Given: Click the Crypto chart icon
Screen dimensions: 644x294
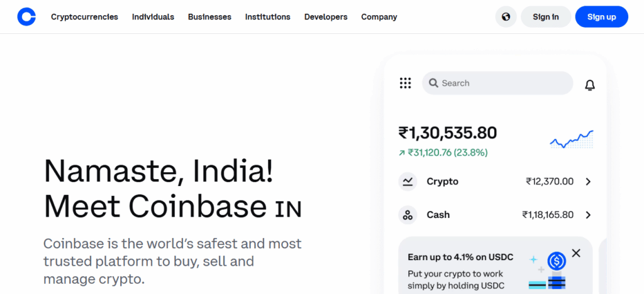Looking at the screenshot, I should (408, 182).
